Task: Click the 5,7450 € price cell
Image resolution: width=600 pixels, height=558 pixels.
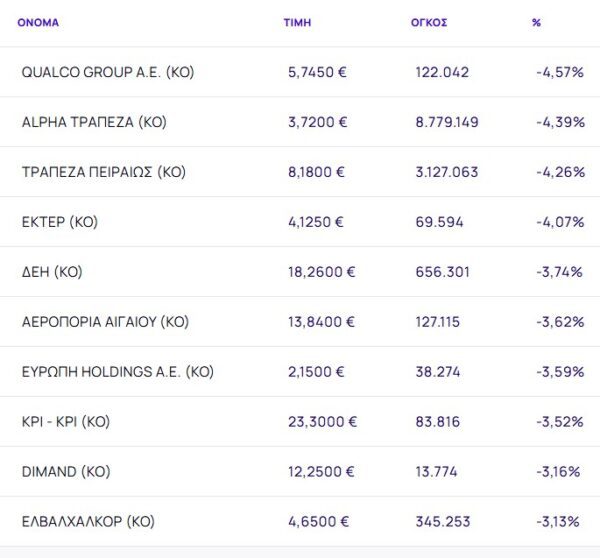Action: click(316, 72)
